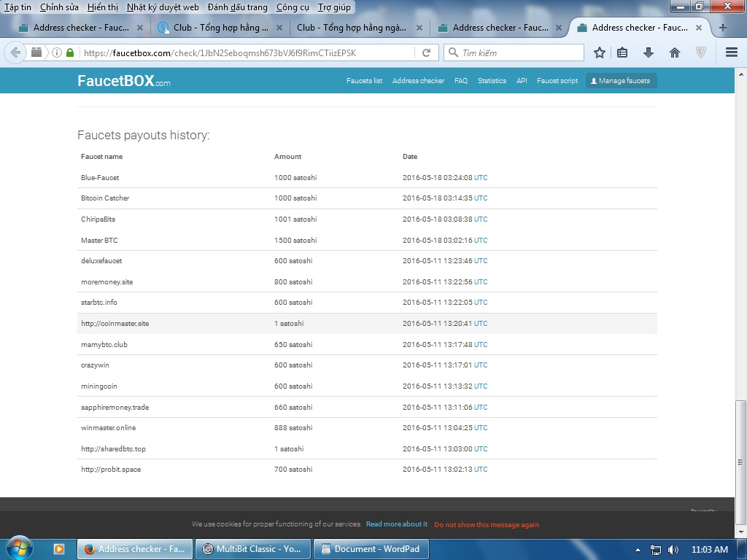Viewport: 747px width, 560px height.
Task: Open the bookmarks list icon
Action: tap(622, 52)
